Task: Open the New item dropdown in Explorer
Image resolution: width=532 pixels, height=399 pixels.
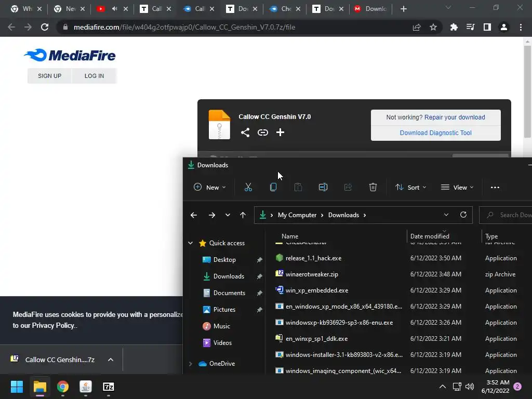Action: 209,187
